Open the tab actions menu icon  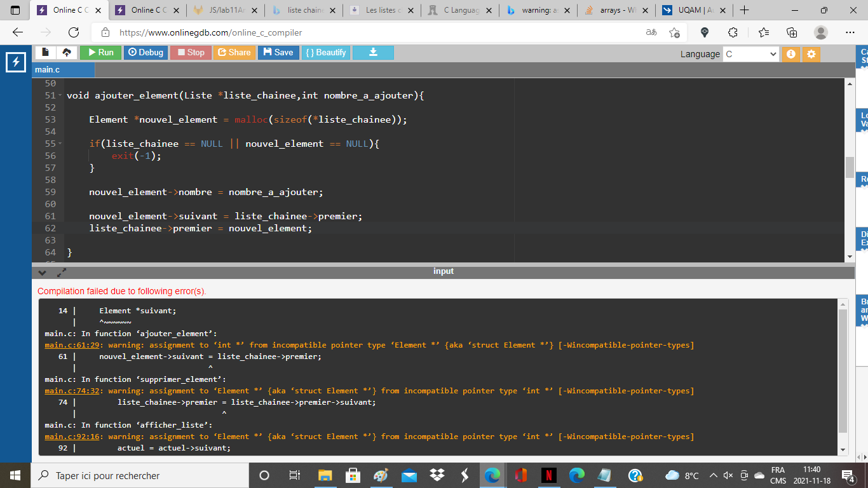click(x=16, y=10)
